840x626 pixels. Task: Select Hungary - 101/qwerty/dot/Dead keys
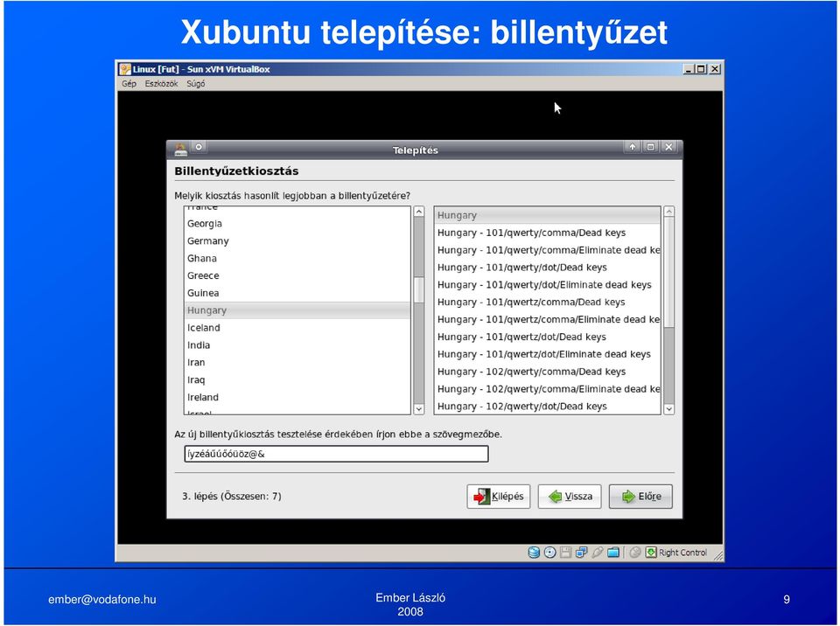548,268
